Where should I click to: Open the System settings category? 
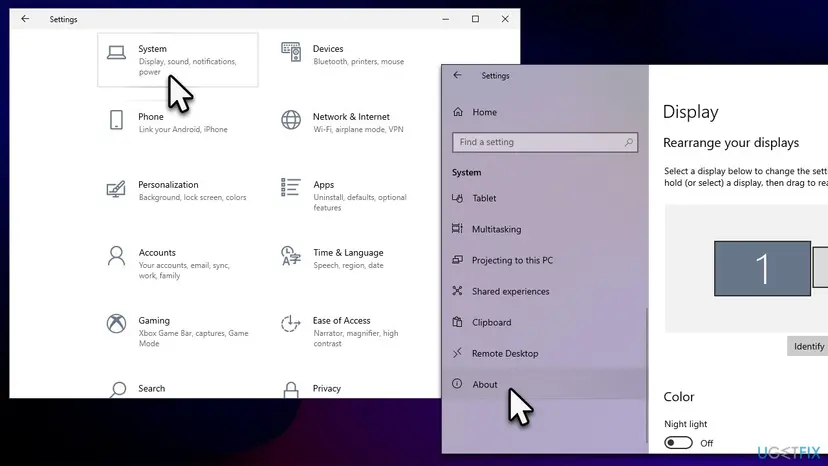click(177, 60)
